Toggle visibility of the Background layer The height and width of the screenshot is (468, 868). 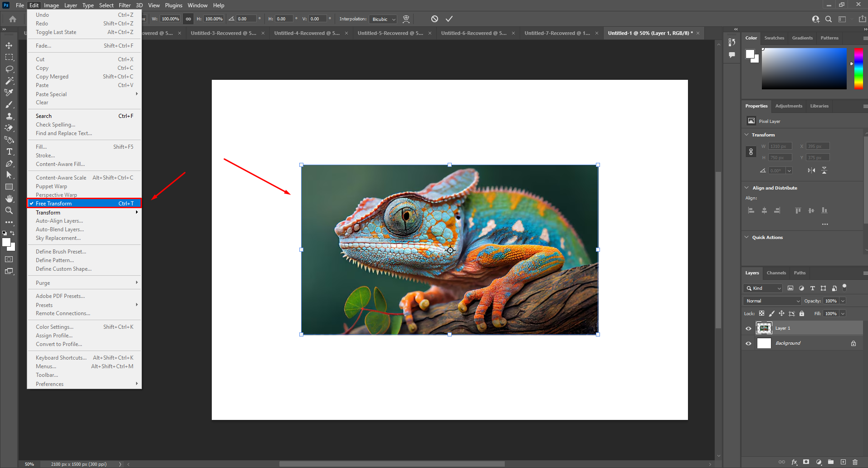point(749,343)
